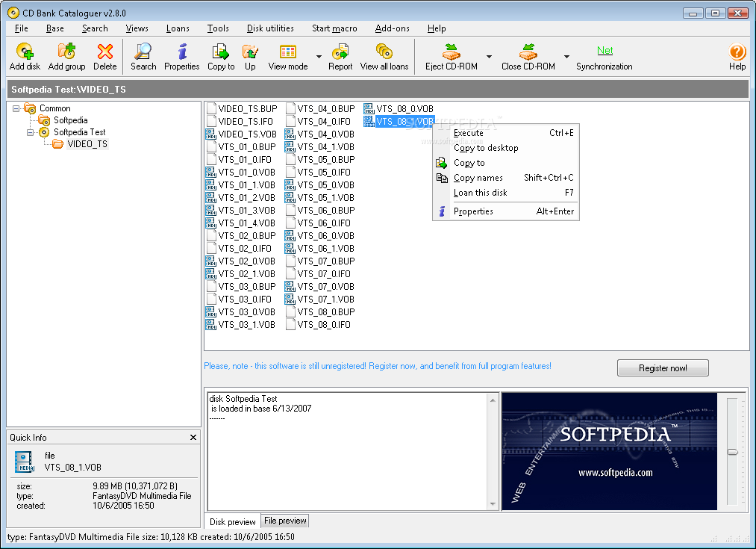The height and width of the screenshot is (549, 756).
Task: Click the Register now! button
Action: coord(663,368)
